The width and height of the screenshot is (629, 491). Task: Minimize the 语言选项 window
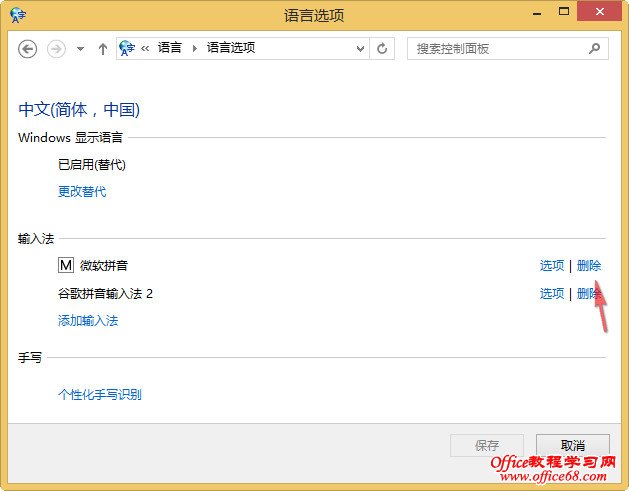click(537, 14)
